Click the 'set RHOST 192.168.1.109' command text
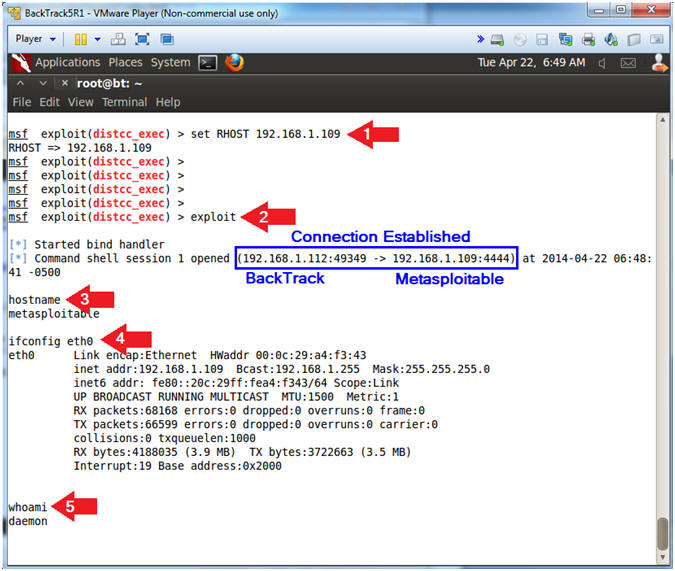The height and width of the screenshot is (571, 675). pyautogui.click(x=265, y=134)
